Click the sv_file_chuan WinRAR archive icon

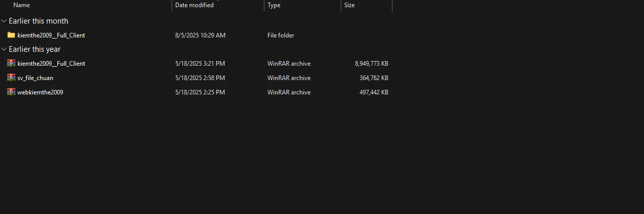(11, 78)
